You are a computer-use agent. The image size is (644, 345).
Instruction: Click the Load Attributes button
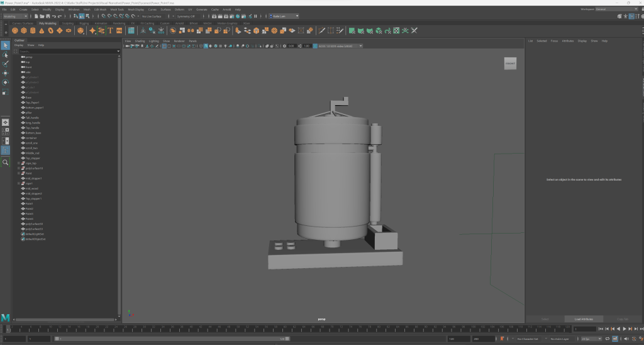(583, 319)
